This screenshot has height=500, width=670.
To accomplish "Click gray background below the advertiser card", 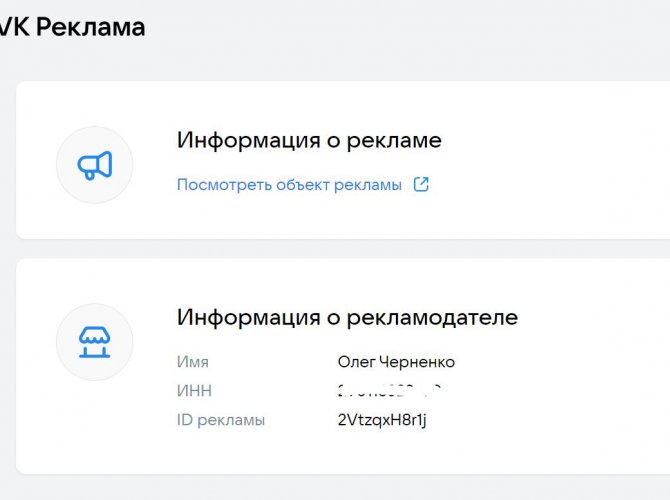I will pos(340,487).
